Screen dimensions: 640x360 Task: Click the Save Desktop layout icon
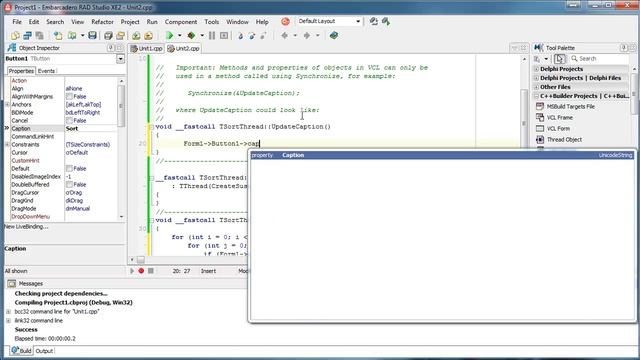[x=373, y=21]
